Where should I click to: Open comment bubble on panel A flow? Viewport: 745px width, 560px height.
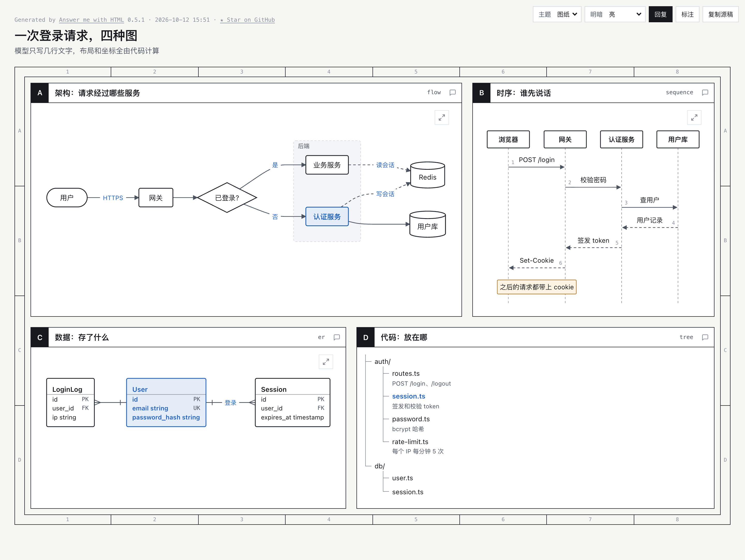[453, 92]
